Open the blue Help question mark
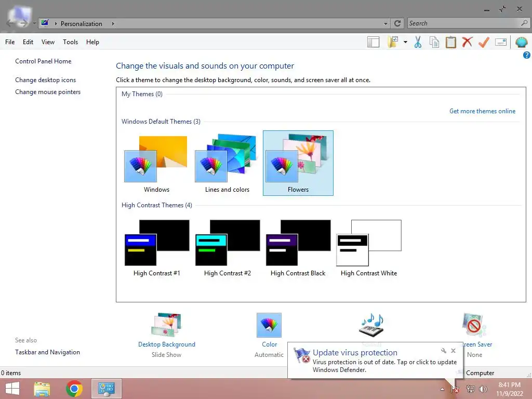The width and height of the screenshot is (532, 399). [x=527, y=55]
